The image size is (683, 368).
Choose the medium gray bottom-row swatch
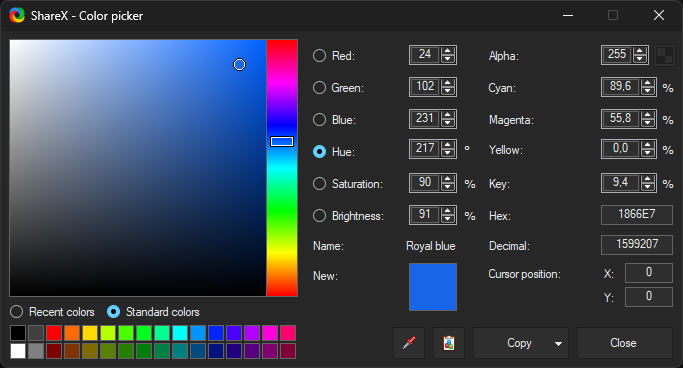tap(36, 351)
